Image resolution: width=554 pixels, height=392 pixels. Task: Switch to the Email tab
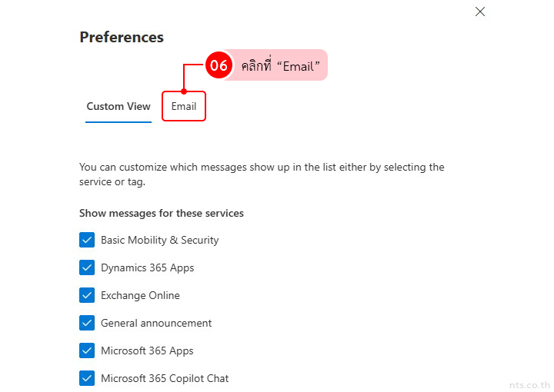click(184, 106)
